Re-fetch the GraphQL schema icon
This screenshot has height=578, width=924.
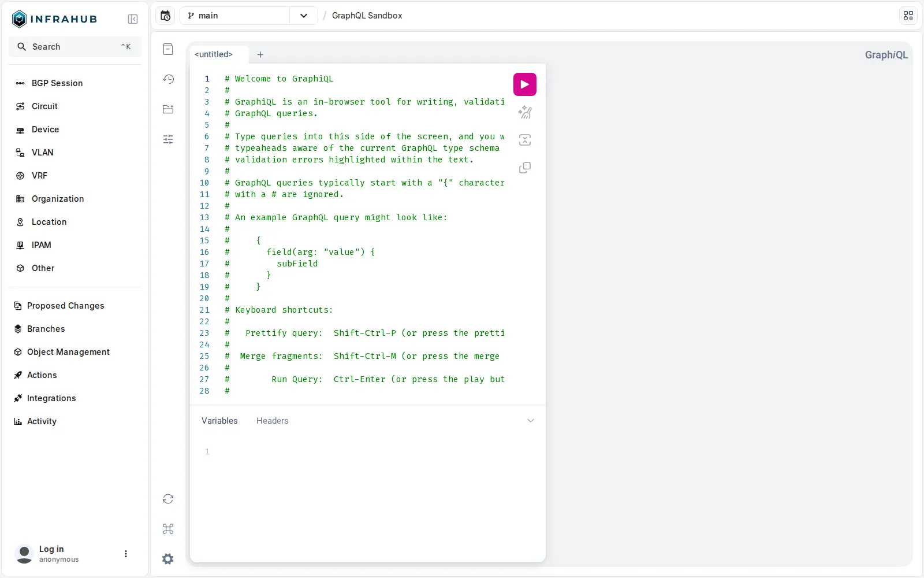(x=168, y=499)
